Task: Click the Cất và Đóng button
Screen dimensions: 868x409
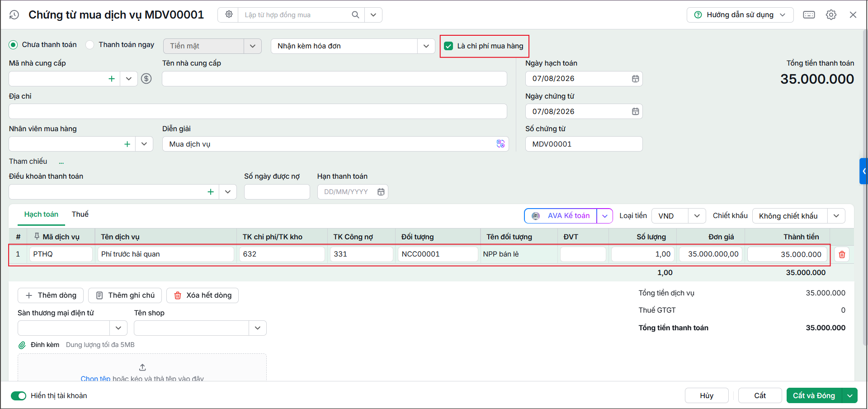Action: click(x=814, y=396)
